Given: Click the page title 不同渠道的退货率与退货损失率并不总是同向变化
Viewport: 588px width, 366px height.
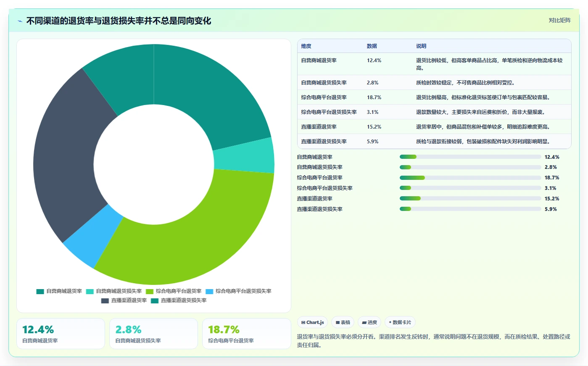Looking at the screenshot, I should point(119,21).
